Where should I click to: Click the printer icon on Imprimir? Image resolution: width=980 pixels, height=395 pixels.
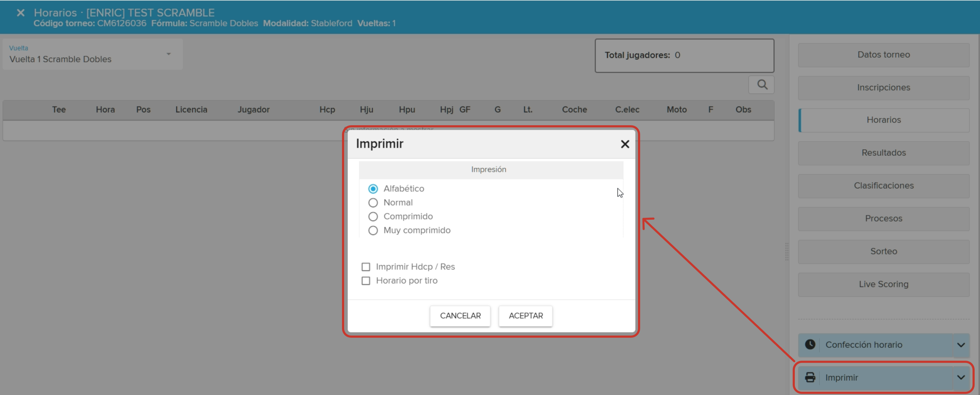[810, 378]
